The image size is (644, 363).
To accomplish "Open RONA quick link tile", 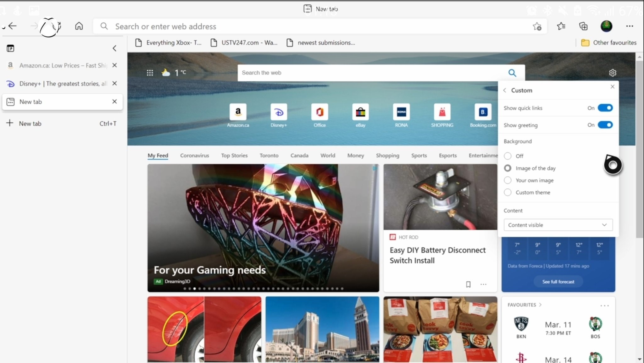I will pos(402,115).
